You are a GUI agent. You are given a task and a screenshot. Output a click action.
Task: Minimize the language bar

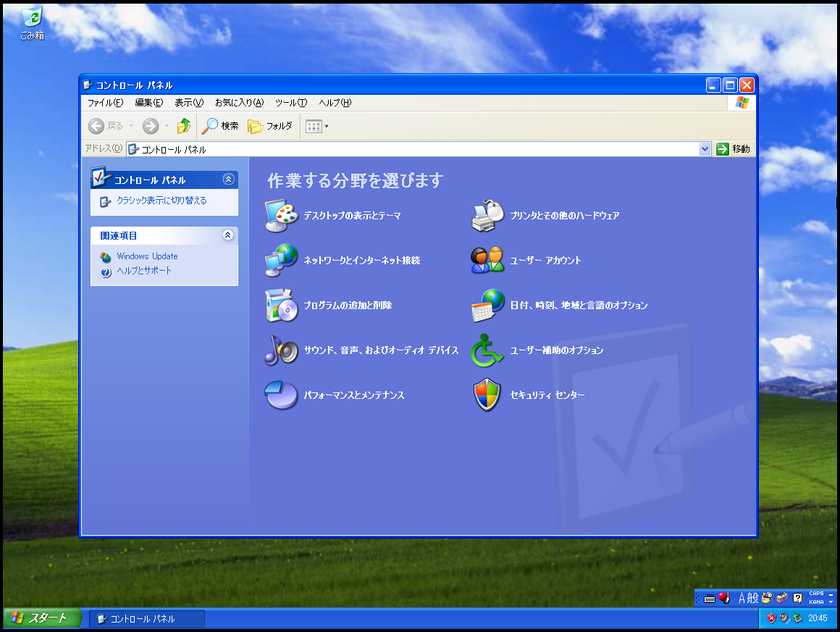pyautogui.click(x=831, y=594)
